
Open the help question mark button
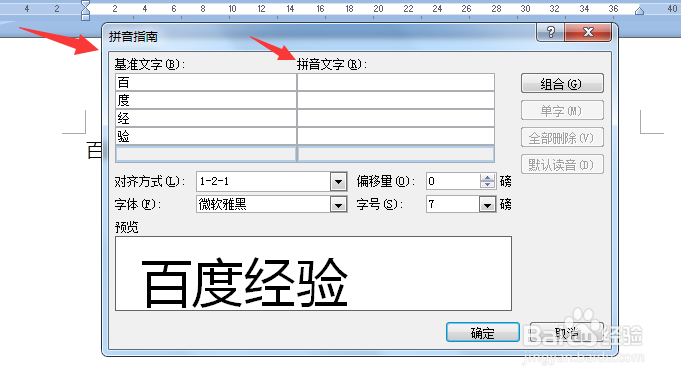551,32
